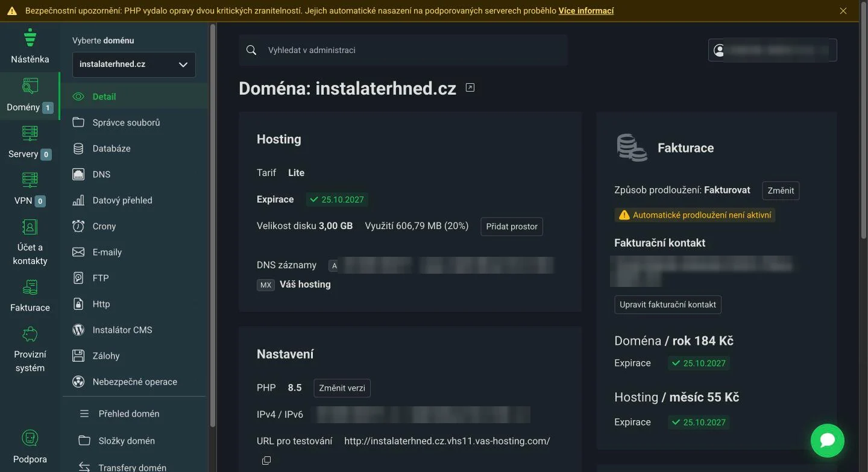Open Servery section in sidebar
868x472 pixels.
point(30,143)
